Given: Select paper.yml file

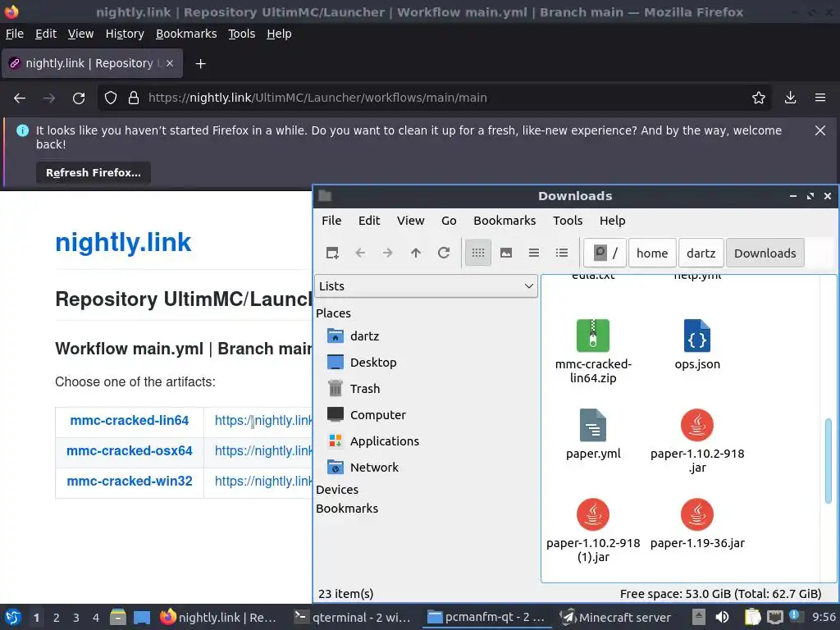Looking at the screenshot, I should coord(593,434).
